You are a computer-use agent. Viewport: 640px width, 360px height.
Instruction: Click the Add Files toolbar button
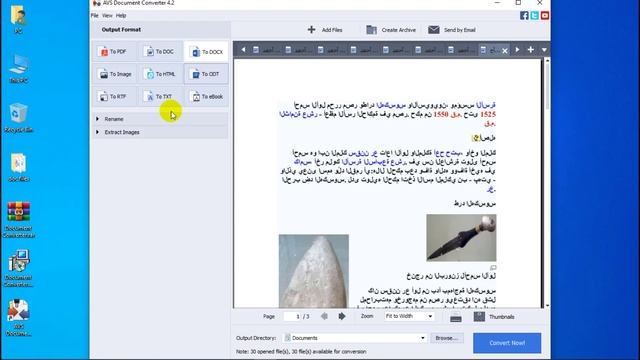coord(325,30)
